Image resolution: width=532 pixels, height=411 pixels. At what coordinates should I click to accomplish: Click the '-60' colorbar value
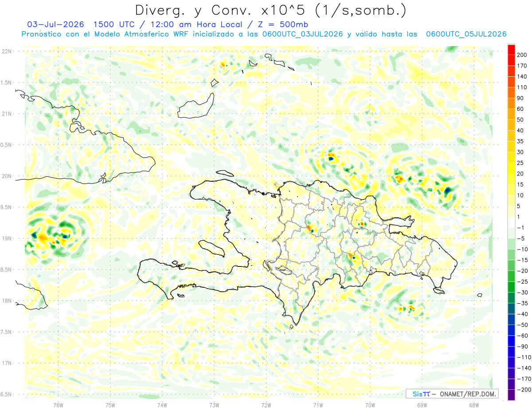click(x=523, y=336)
